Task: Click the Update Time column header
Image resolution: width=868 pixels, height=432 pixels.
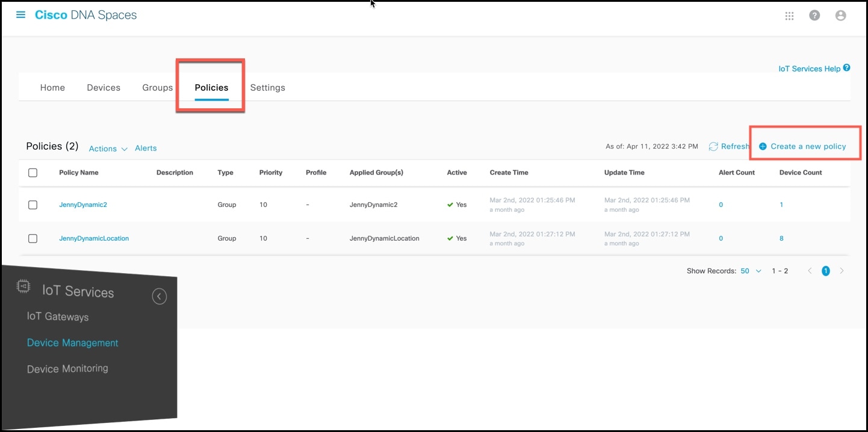Action: [624, 173]
